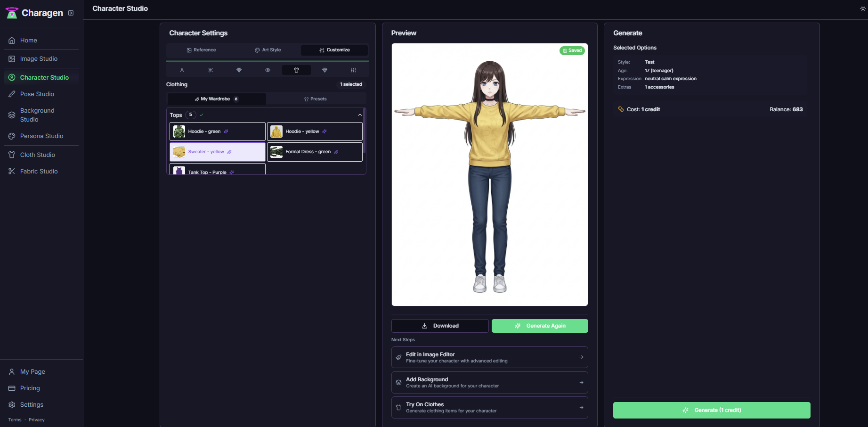Switch to the Presets wardrobe tab
Screen dimensions: 868x427
tap(316, 99)
